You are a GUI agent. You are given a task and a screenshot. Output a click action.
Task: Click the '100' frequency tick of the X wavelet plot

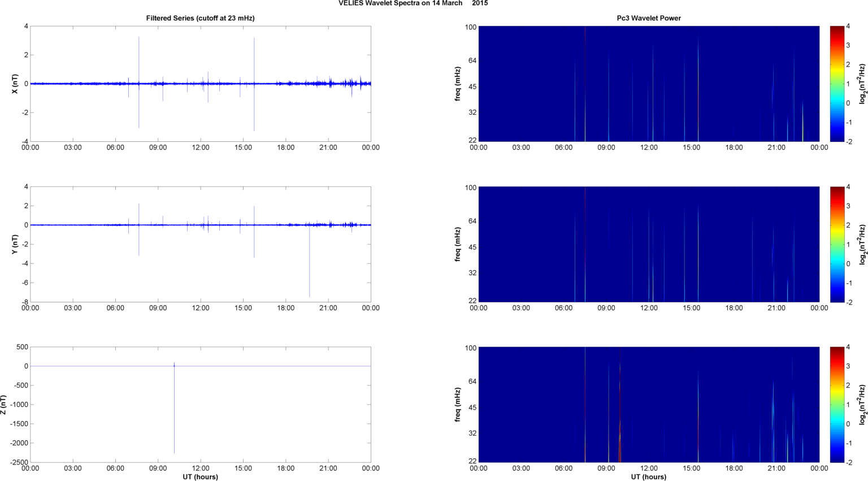click(471, 27)
